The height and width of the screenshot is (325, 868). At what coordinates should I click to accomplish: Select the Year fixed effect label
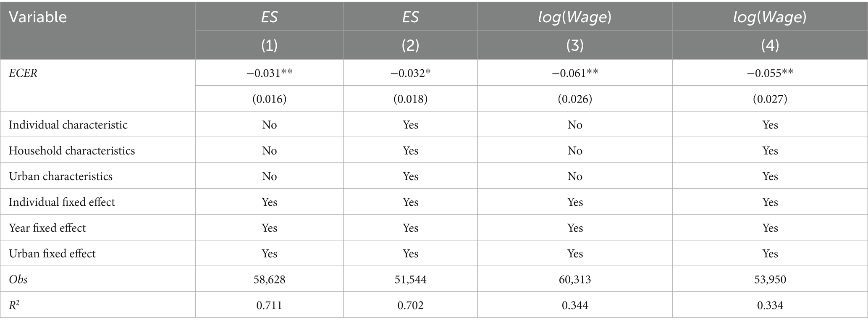(47, 228)
